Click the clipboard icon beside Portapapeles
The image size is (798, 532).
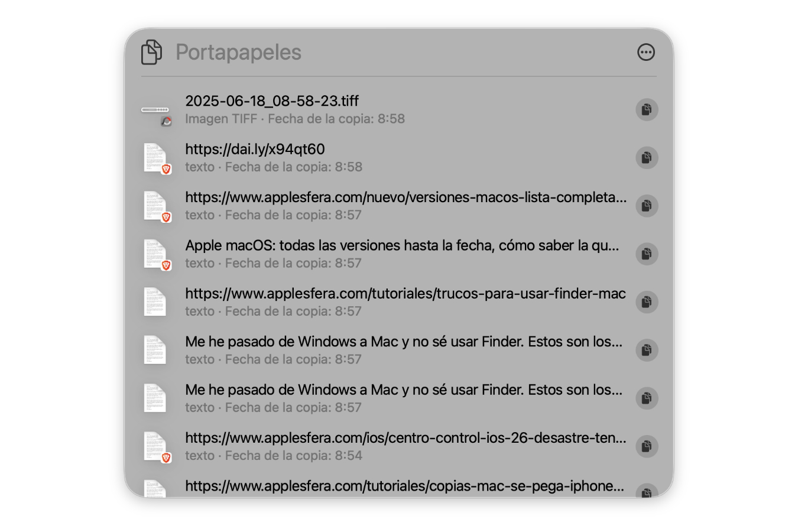(152, 52)
